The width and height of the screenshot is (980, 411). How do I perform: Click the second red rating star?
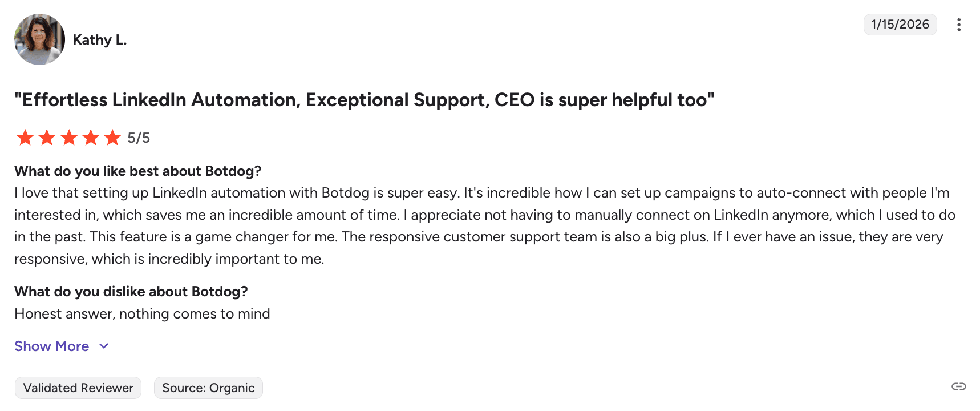point(47,138)
